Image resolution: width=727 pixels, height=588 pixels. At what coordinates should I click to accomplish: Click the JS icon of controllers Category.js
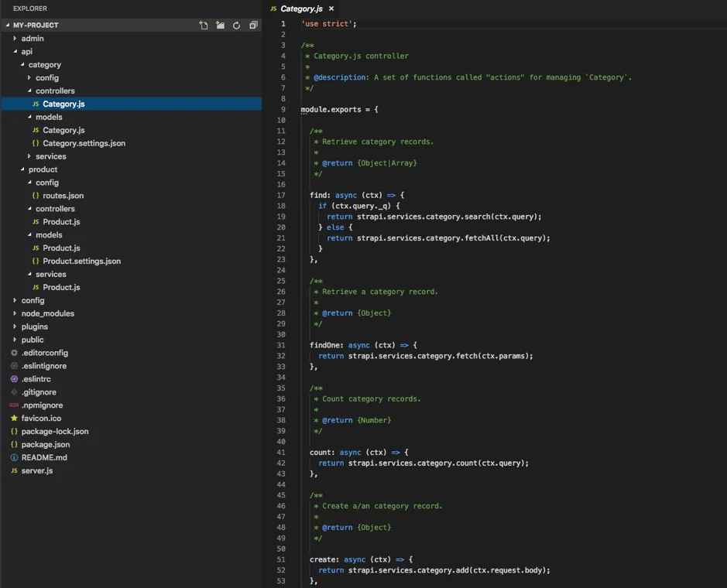coord(36,104)
